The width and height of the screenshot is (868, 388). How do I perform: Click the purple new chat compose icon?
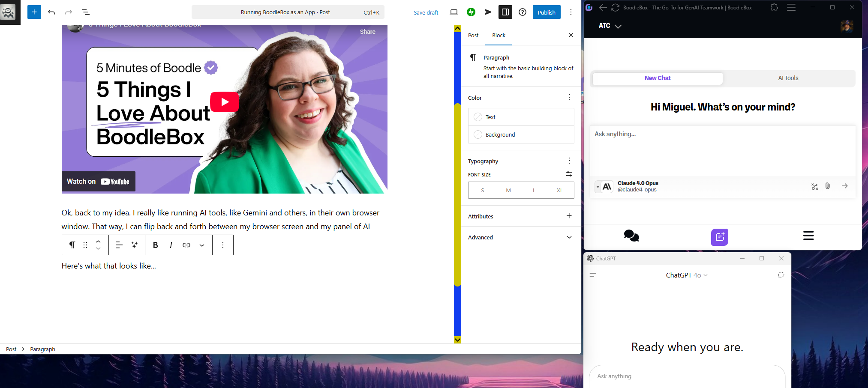click(x=719, y=237)
